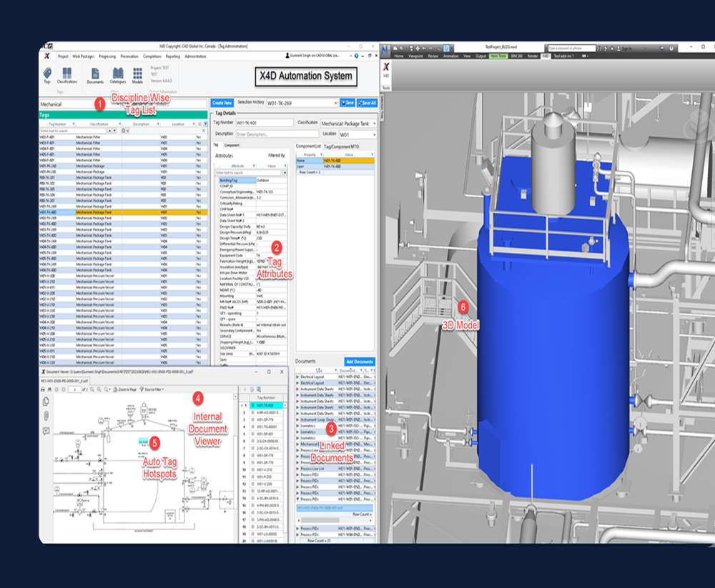715x588 pixels.
Task: Open the page thumbnails sidebar icon
Action: tap(46, 402)
